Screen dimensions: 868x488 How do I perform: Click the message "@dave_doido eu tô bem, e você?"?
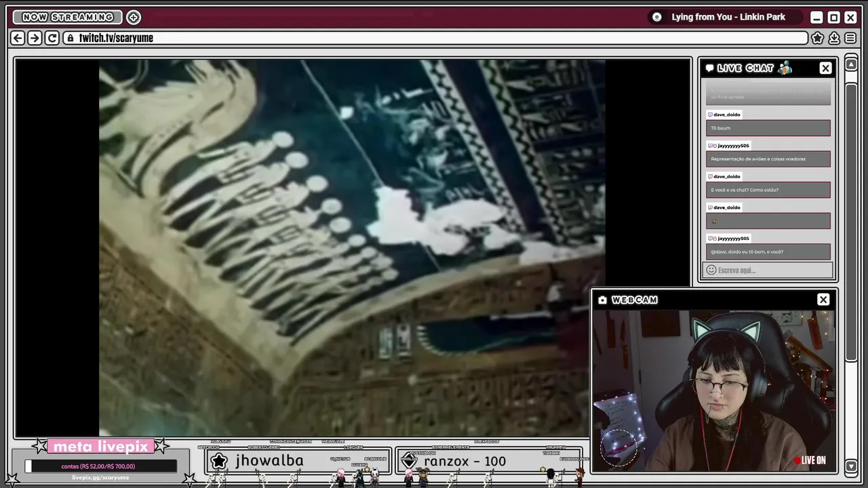point(768,251)
